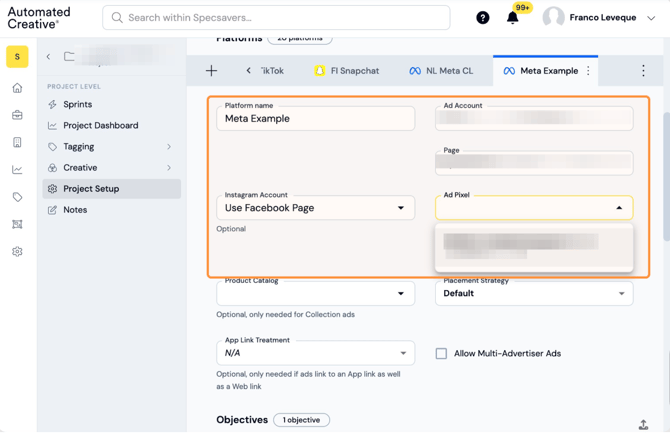Switch to the TikTok platform tab
Screen dimensions: 670x440
(x=272, y=71)
